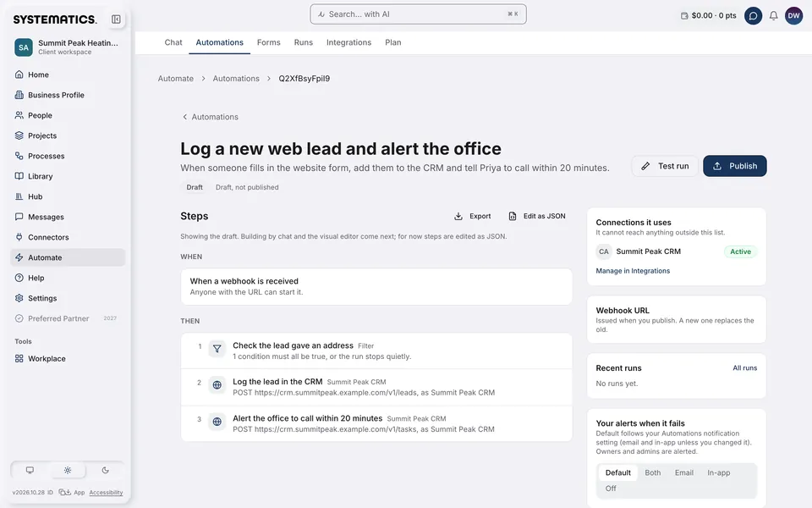Viewport: 812px width, 508px height.
Task: Click the Summit Peak CRM connection row
Action: click(677, 251)
